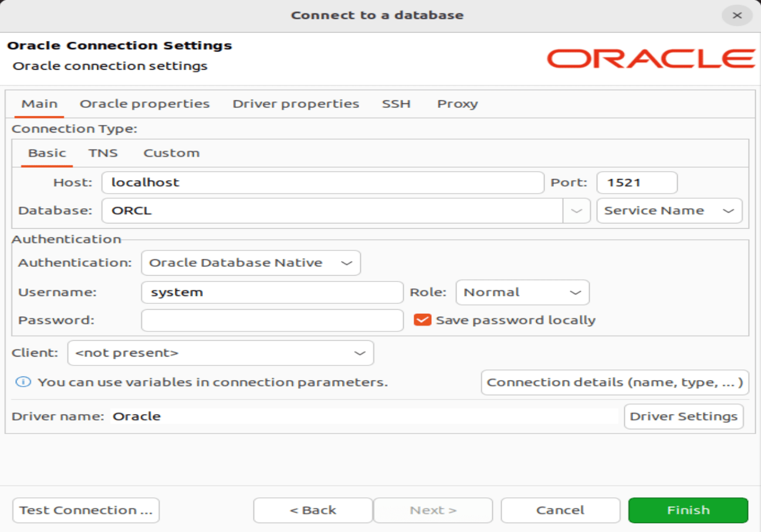The width and height of the screenshot is (761, 532).
Task: Cancel the connection dialog
Action: coord(560,510)
